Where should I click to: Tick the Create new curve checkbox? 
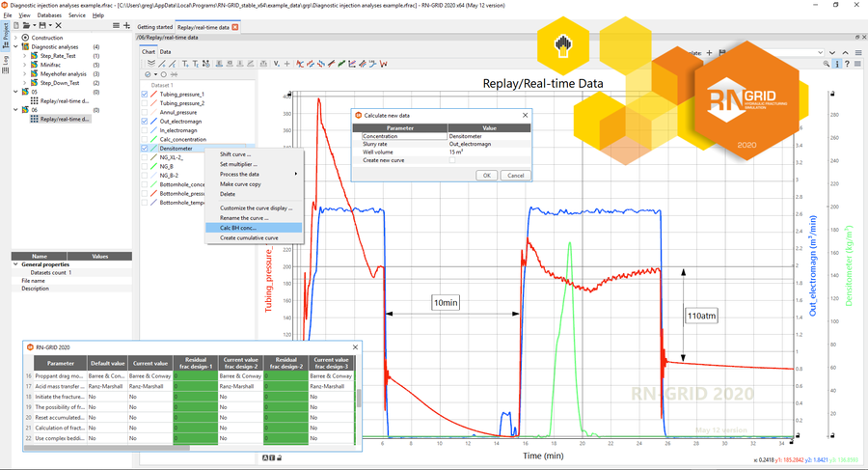click(451, 160)
